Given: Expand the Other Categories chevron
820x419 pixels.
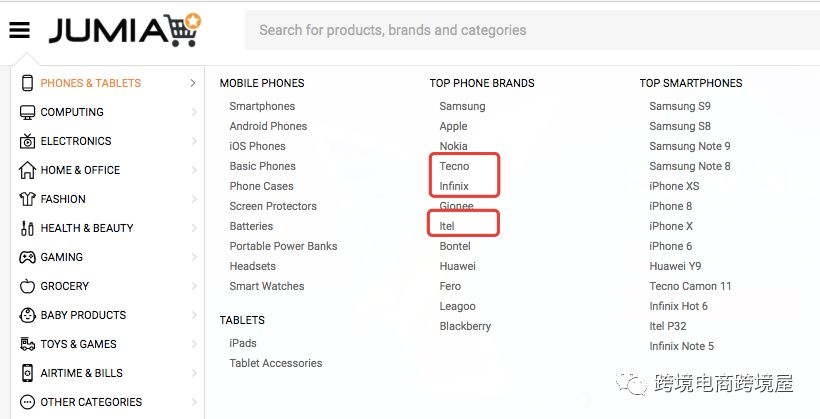Looking at the screenshot, I should click(194, 402).
